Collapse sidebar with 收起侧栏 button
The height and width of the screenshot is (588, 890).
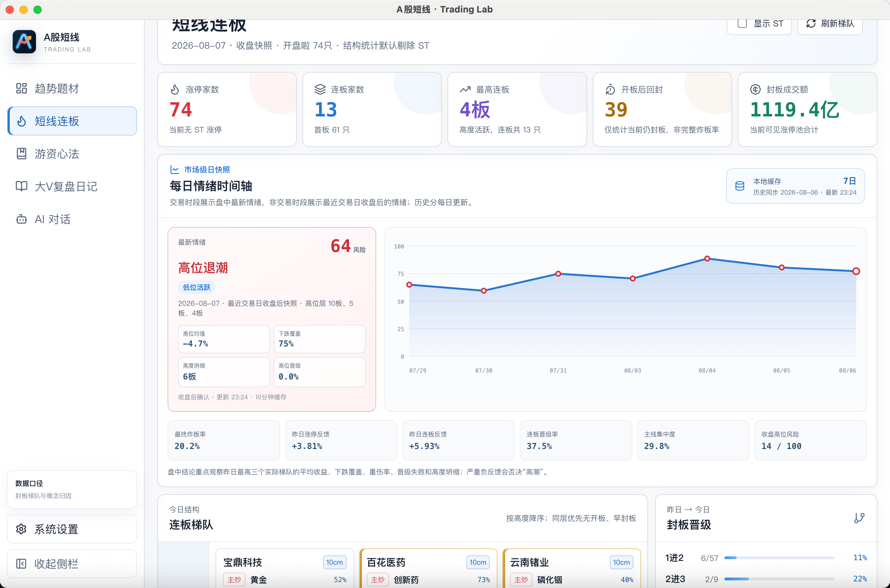72,564
